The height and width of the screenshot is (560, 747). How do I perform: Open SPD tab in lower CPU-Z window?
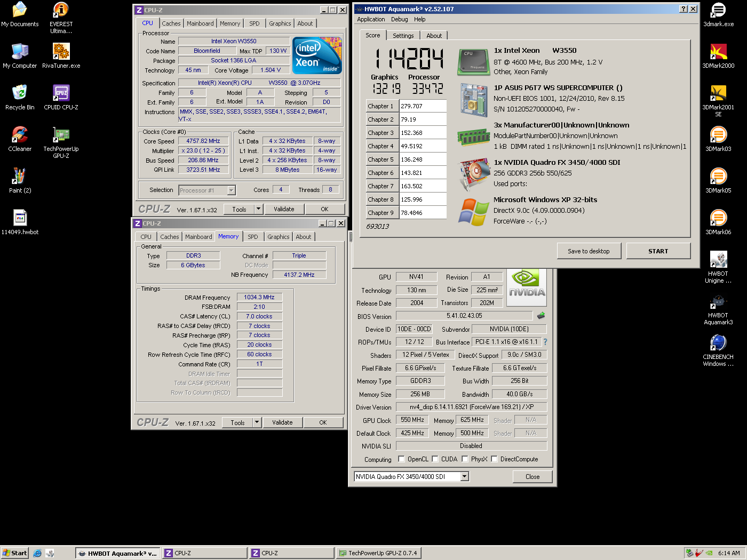click(253, 237)
